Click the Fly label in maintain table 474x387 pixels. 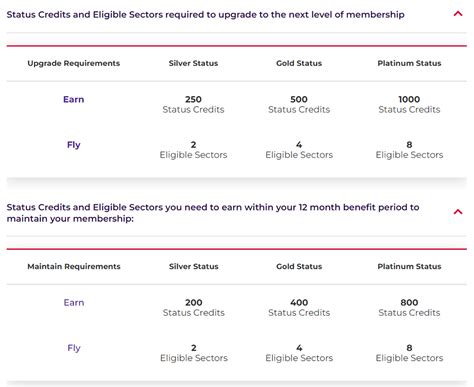tap(74, 348)
